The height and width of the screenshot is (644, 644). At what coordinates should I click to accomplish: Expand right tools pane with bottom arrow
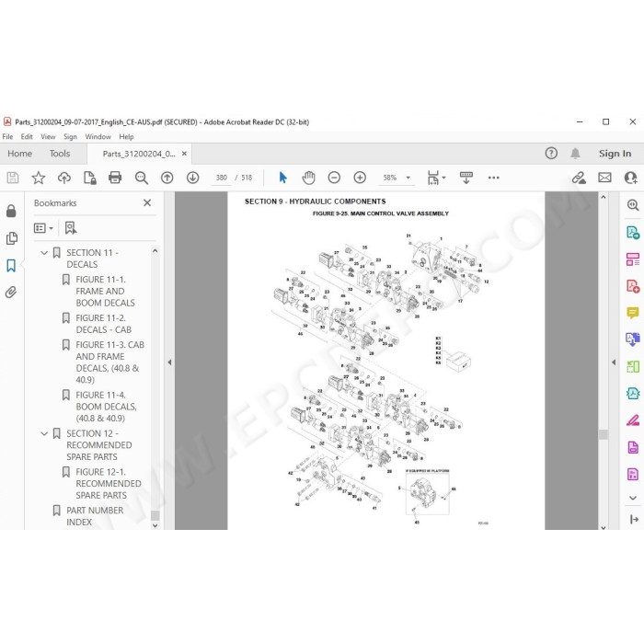coord(634,520)
